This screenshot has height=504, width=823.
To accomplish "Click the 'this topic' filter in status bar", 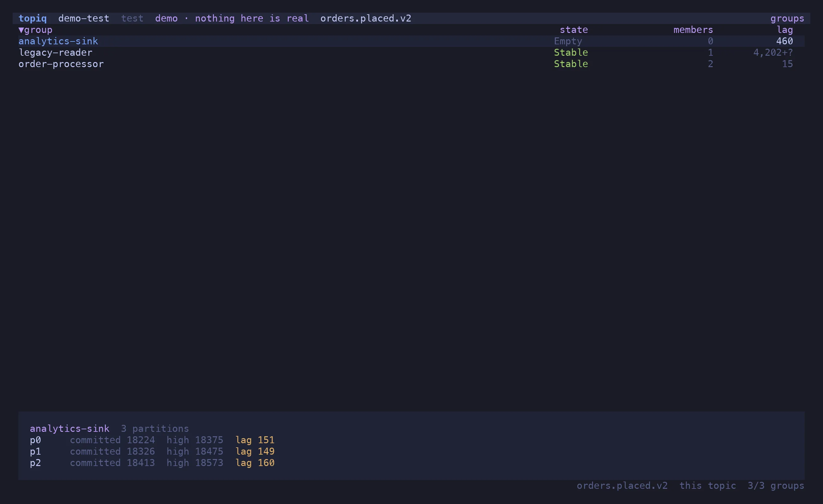I will [707, 486].
